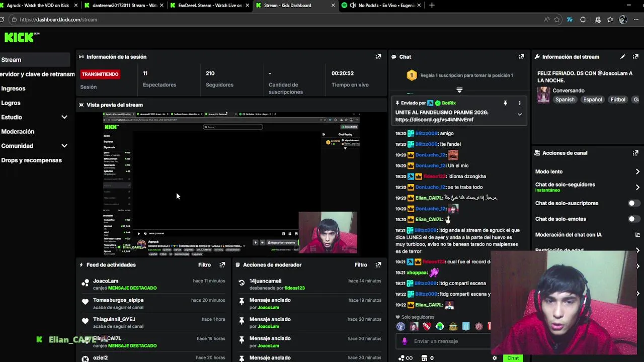Open the discord.gg link in pinned message

click(x=434, y=120)
